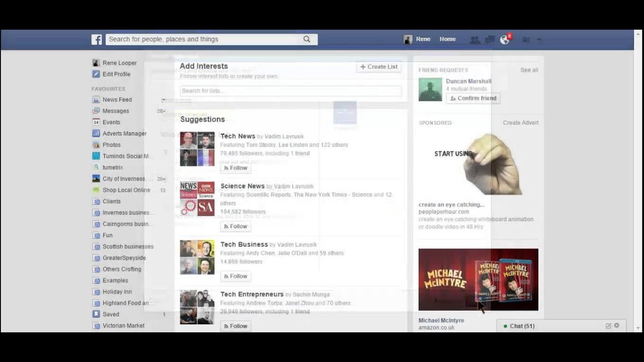The width and height of the screenshot is (644, 362).
Task: Click Duncan Marshall's profile photo
Action: [x=430, y=89]
